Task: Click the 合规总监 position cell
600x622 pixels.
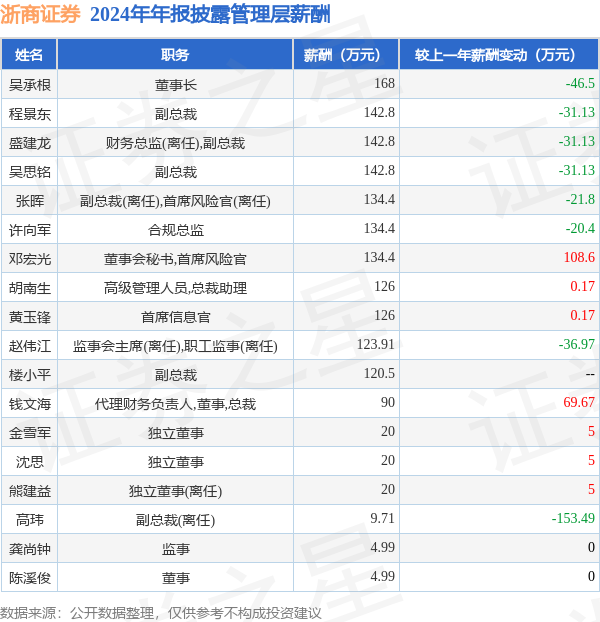Action: tap(175, 230)
